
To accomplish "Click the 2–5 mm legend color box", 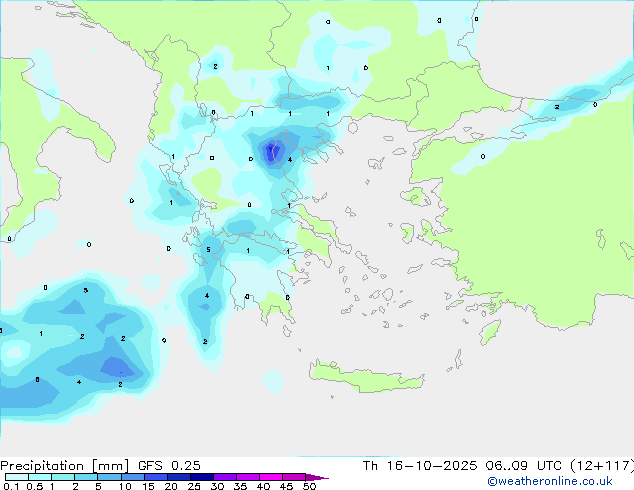I will pyautogui.click(x=86, y=477).
